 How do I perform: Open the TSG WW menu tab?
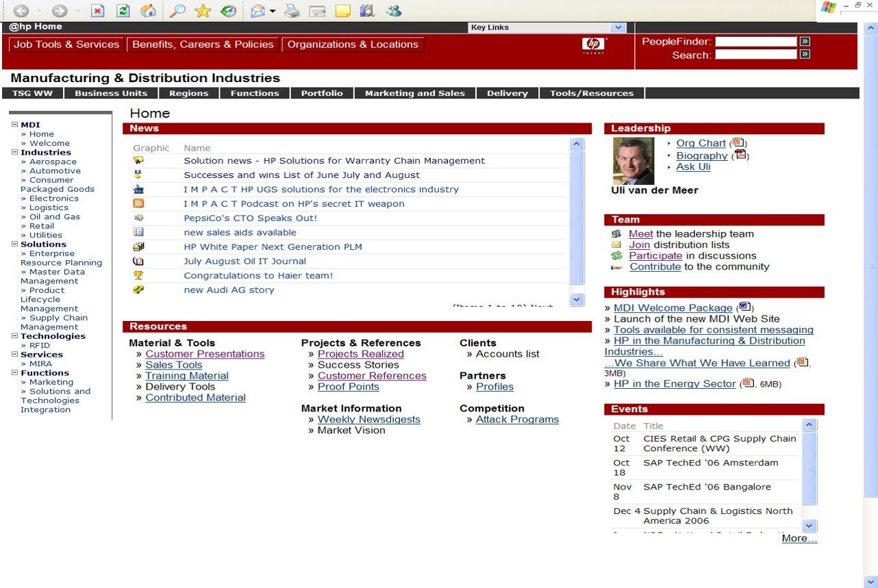[x=32, y=93]
